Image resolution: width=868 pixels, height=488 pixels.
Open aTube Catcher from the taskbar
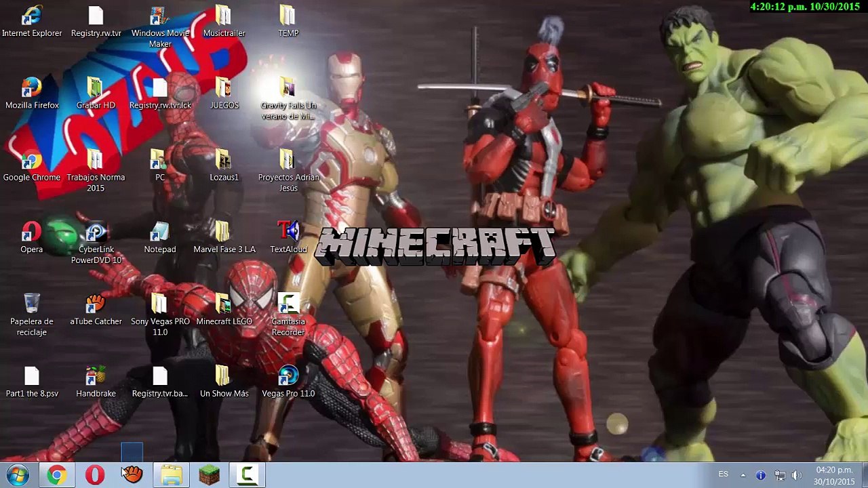pyautogui.click(x=133, y=475)
